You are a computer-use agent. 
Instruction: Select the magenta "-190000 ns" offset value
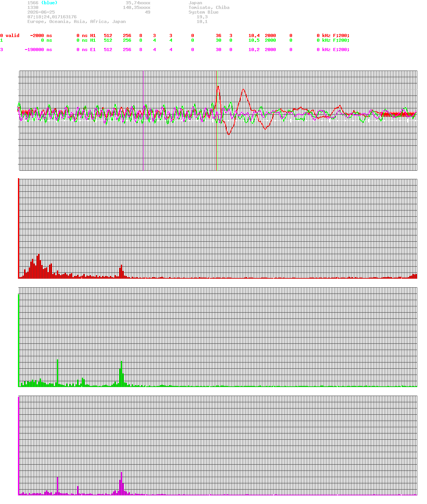pos(38,50)
